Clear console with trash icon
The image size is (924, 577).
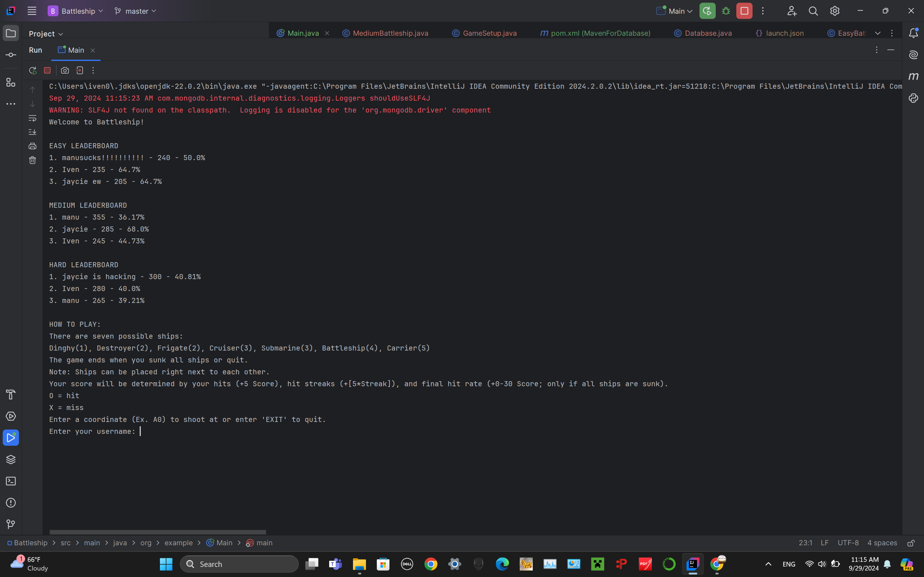pyautogui.click(x=32, y=160)
